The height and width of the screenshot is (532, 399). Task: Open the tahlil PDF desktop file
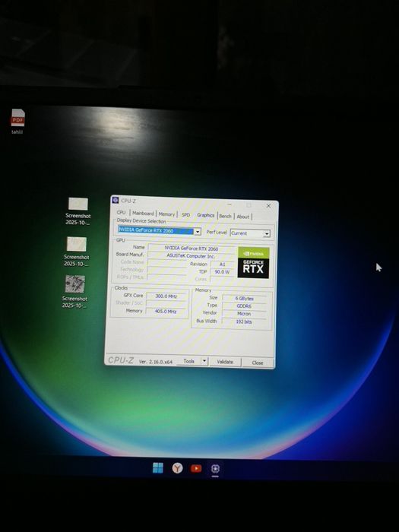(17, 121)
